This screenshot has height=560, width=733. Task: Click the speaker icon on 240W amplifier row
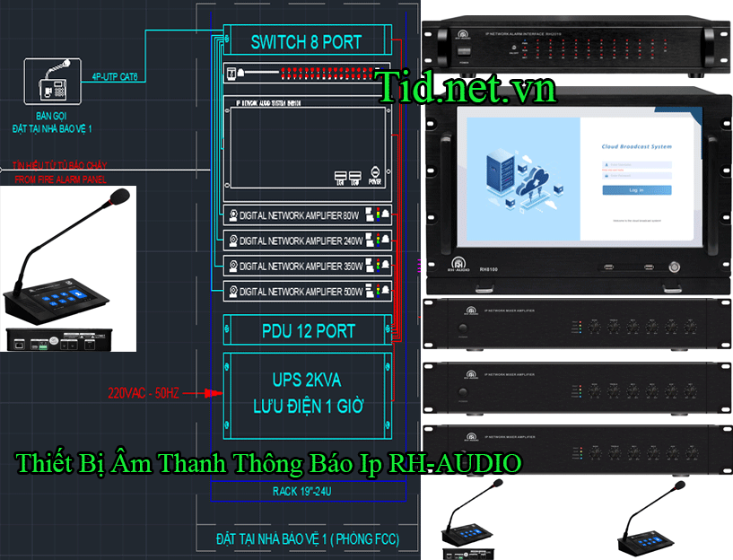click(x=233, y=241)
